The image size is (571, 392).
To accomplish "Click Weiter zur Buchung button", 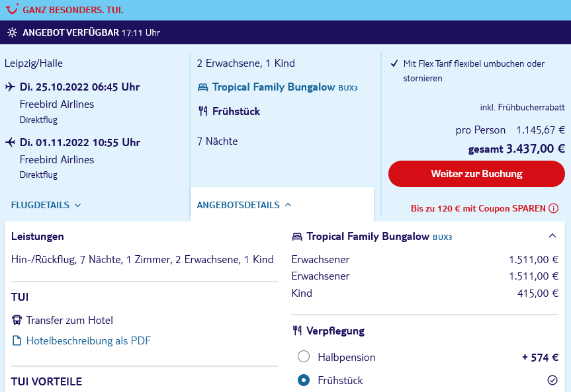I will pos(476,174).
